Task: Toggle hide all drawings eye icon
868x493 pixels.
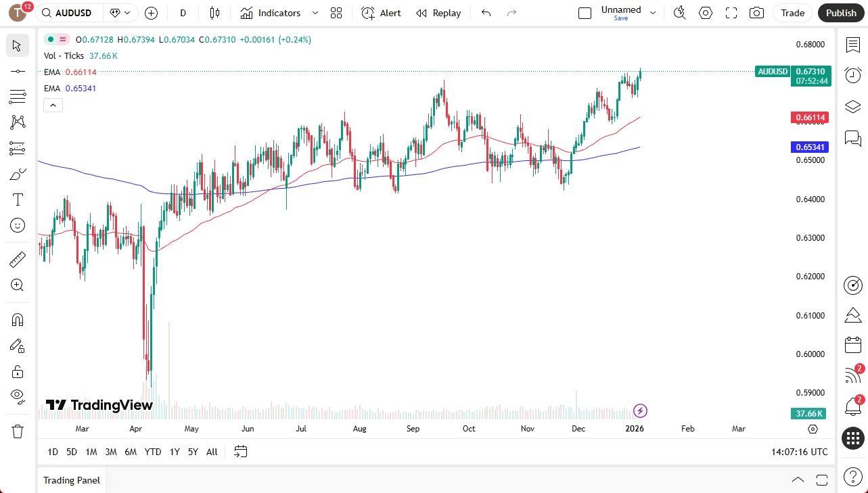Action: (18, 396)
